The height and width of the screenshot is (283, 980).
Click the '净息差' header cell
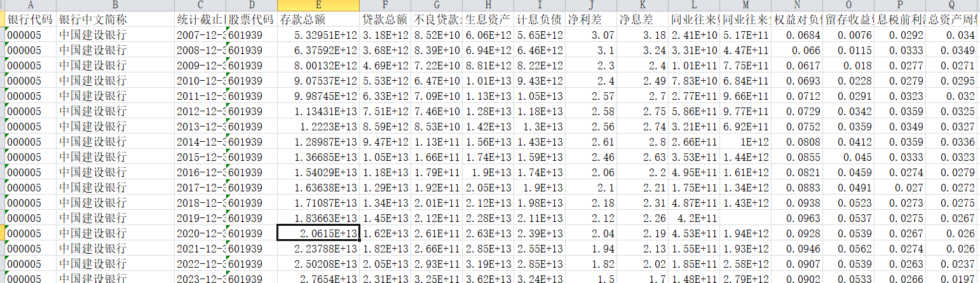point(643,18)
